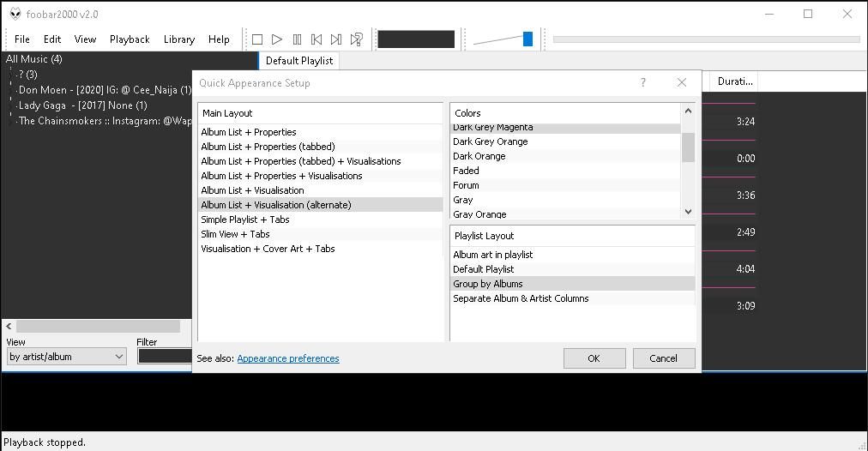This screenshot has width=868, height=451.
Task: Select Simple Playlist + Tabs layout
Action: point(245,219)
